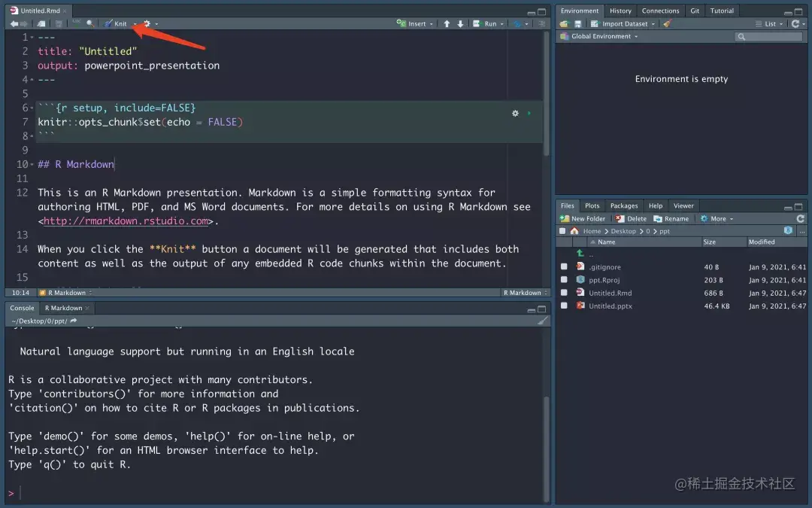
Task: Go to previous chunk up arrow
Action: coord(447,24)
